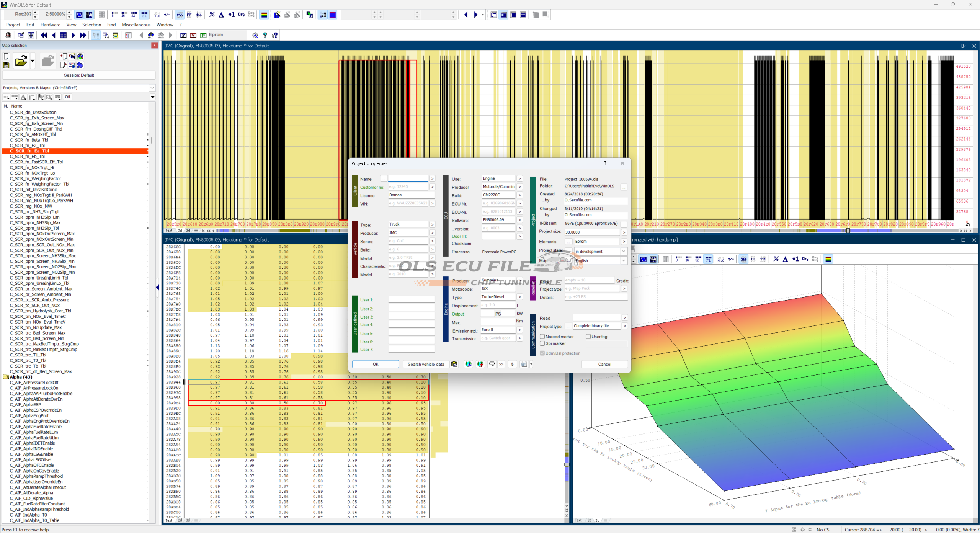Collapse the Alpha (43) folder
Image resolution: width=980 pixels, height=533 pixels.
tap(6, 377)
